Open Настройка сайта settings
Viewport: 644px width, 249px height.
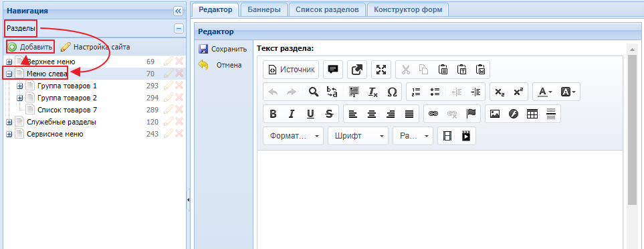tap(96, 47)
